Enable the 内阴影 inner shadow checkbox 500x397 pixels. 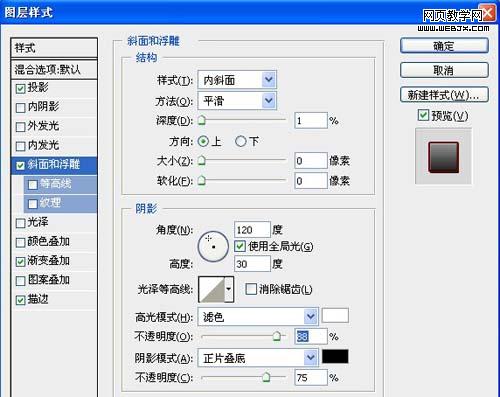pos(20,108)
